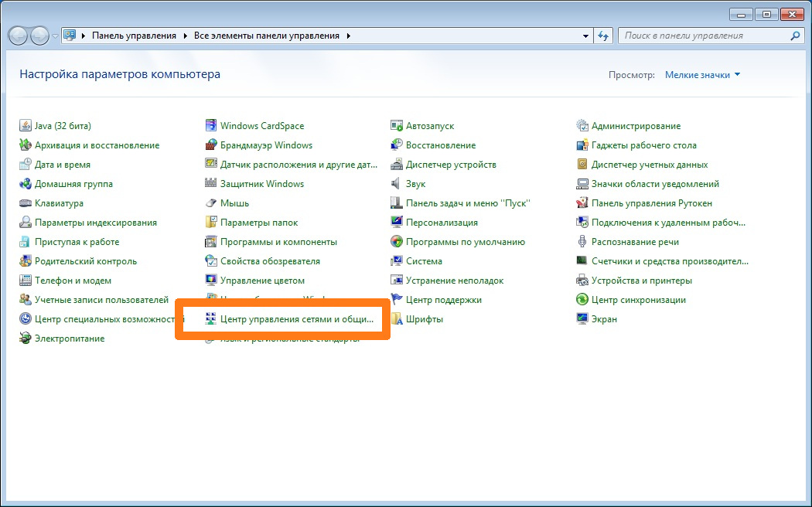Image resolution: width=812 pixels, height=507 pixels.
Task: Select Панель управления breadcrumb segment
Action: click(134, 36)
